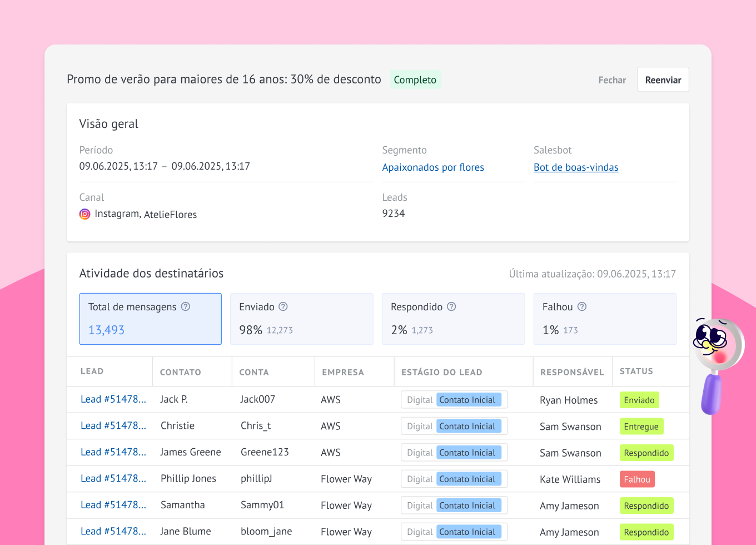Click the Instagram channel icon

[x=84, y=214]
